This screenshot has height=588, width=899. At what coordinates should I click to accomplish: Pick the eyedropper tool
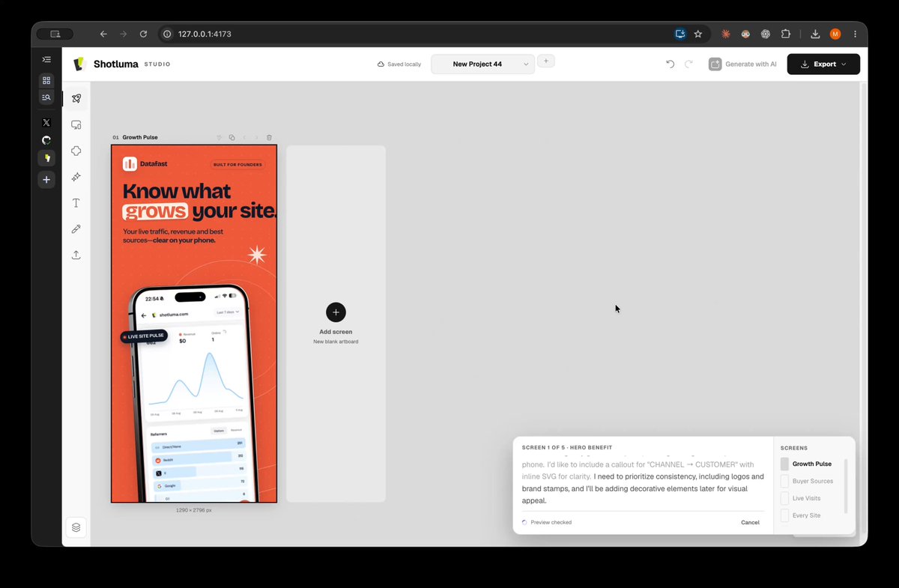(76, 229)
